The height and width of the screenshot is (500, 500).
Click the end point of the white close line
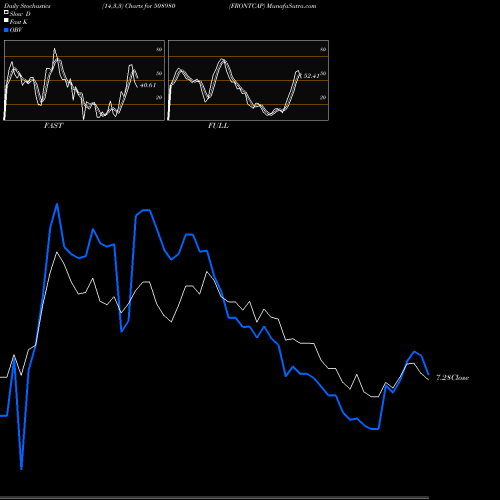[428, 380]
